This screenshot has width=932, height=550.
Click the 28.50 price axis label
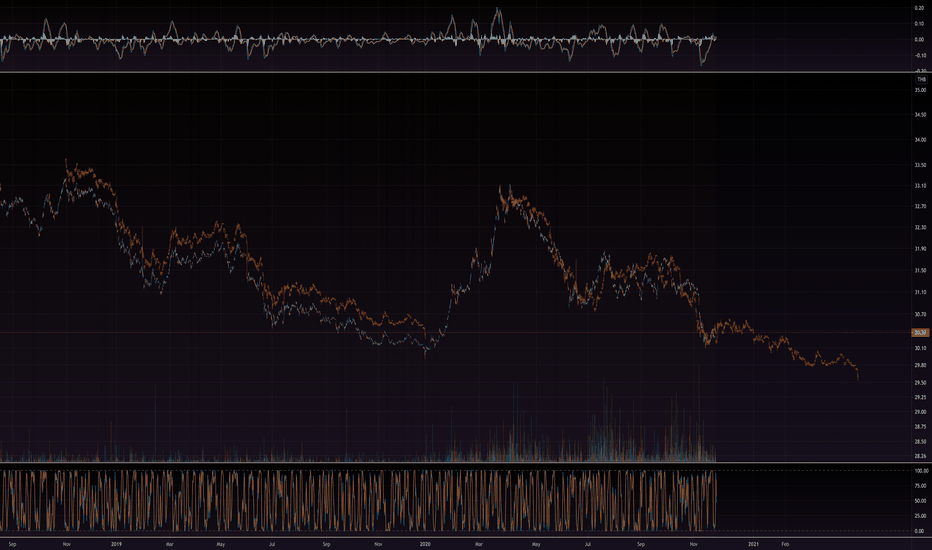pos(920,442)
